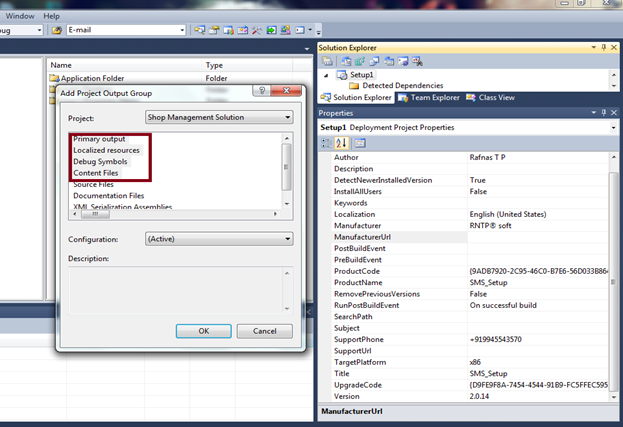
Task: Click the Name column header
Action: coord(124,65)
